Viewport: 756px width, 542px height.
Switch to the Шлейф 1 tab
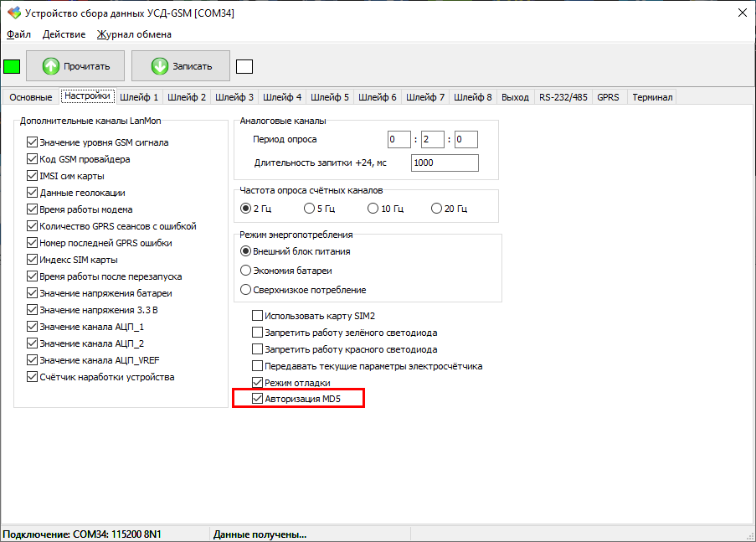click(x=139, y=97)
